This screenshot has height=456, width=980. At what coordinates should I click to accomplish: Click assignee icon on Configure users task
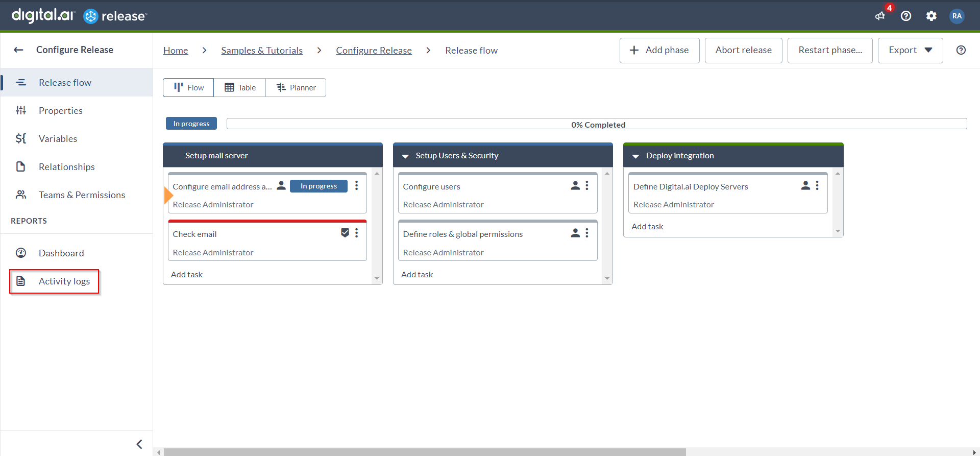[x=575, y=186]
